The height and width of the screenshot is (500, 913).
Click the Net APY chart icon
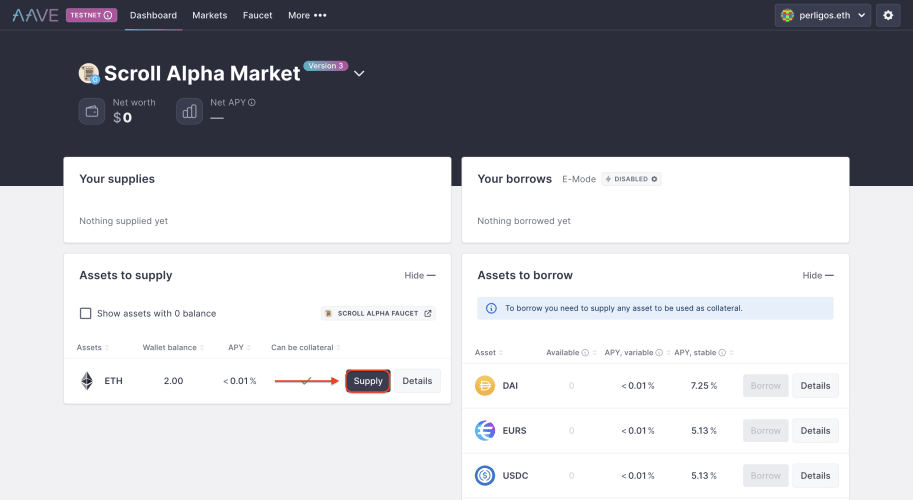189,111
